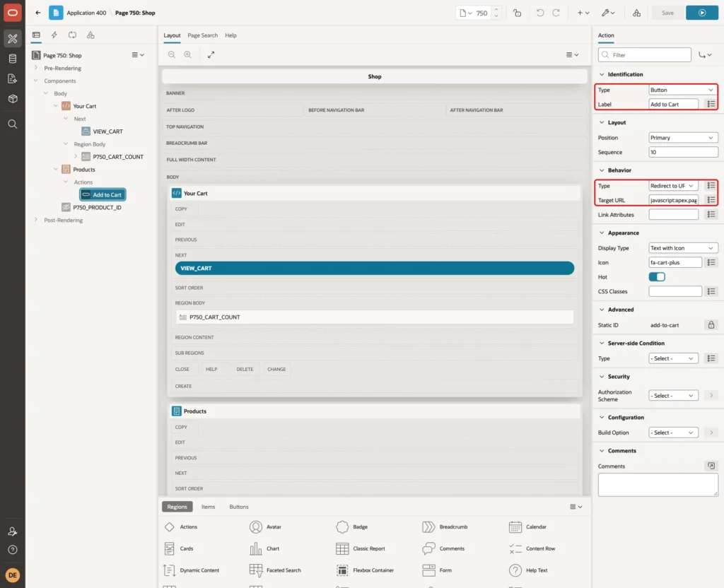Viewport: 724px width, 588px height.
Task: Click the page lock icon in toolbar
Action: [517, 13]
